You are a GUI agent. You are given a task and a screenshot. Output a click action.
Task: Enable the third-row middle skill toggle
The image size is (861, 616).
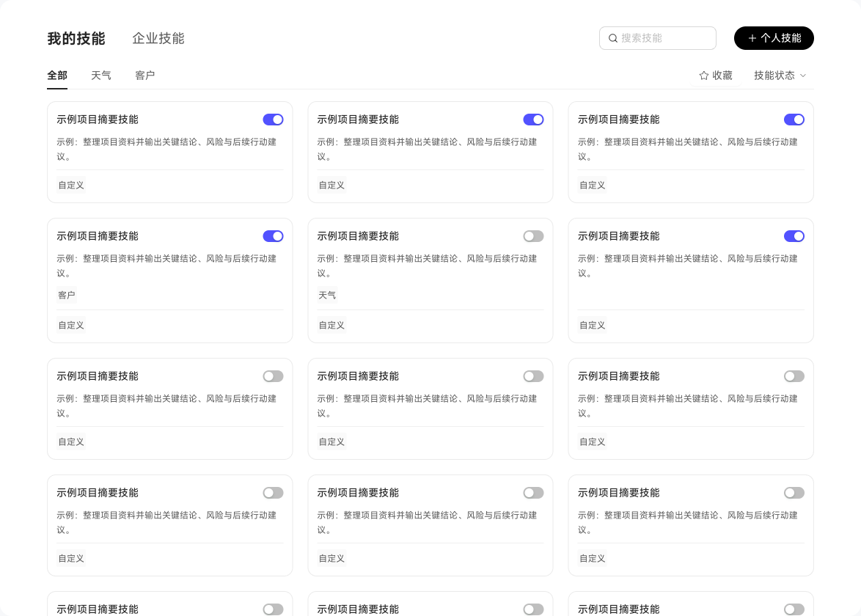pyautogui.click(x=533, y=376)
